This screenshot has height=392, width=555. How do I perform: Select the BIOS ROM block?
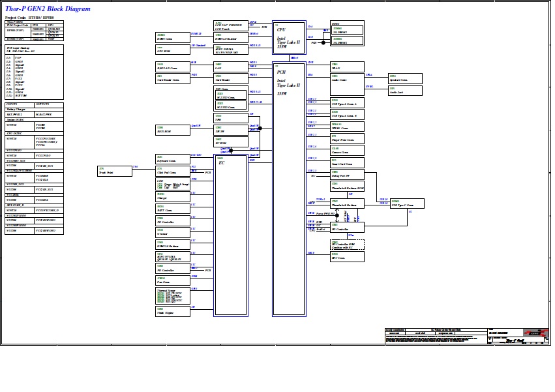(173, 130)
